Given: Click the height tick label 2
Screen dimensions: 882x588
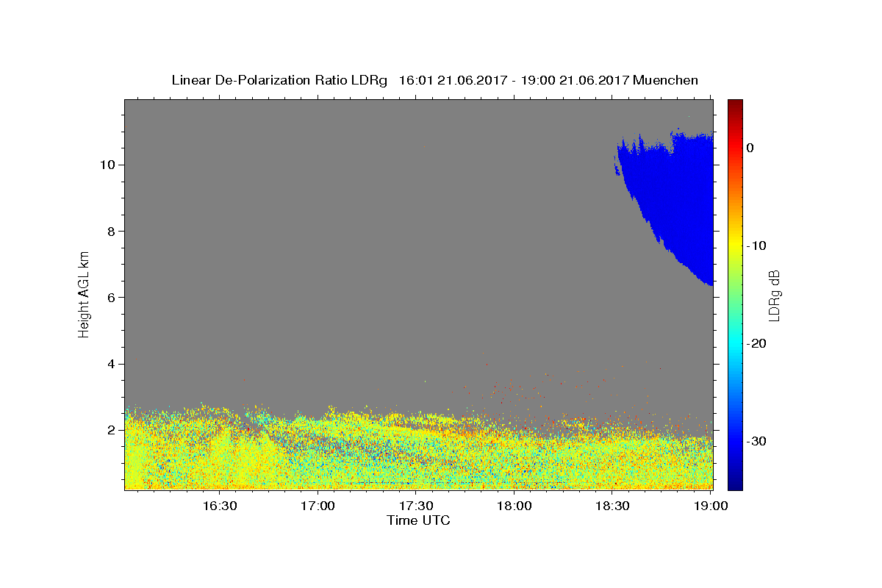Looking at the screenshot, I should (112, 430).
